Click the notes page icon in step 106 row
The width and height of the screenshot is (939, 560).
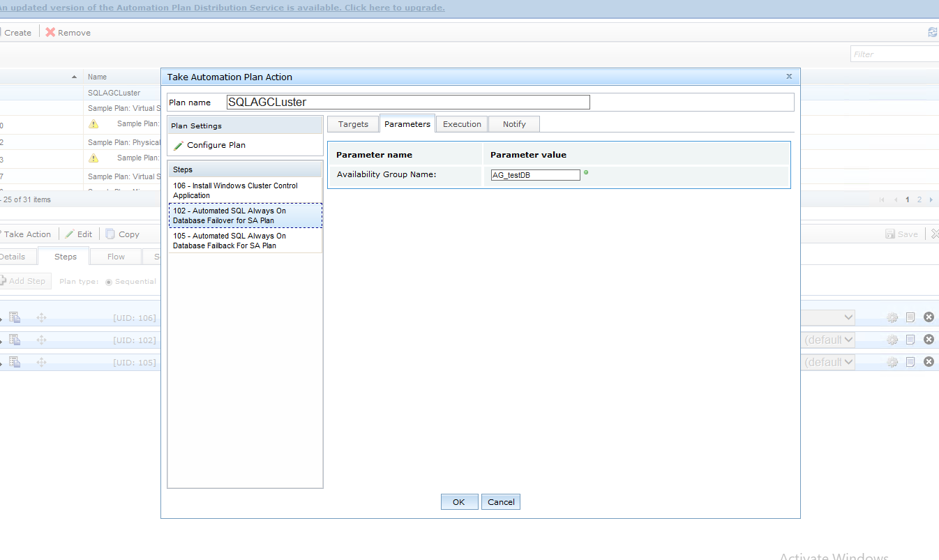[x=910, y=318]
